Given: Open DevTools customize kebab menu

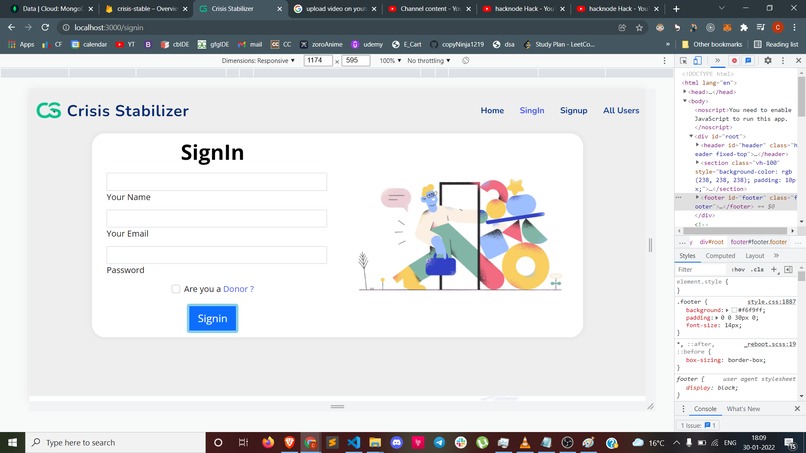Looking at the screenshot, I should pyautogui.click(x=783, y=61).
